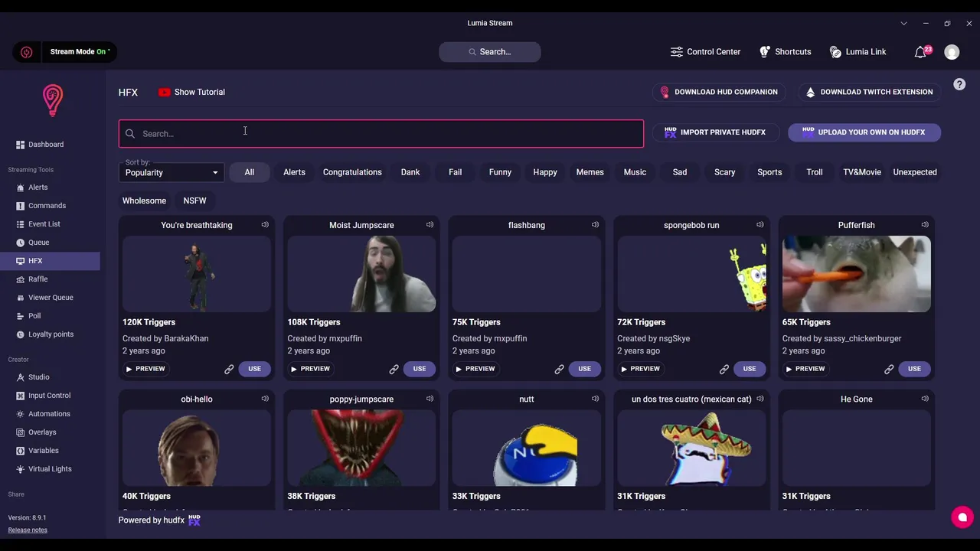Viewport: 980px width, 551px height.
Task: Use the flashbang effect
Action: click(x=584, y=369)
